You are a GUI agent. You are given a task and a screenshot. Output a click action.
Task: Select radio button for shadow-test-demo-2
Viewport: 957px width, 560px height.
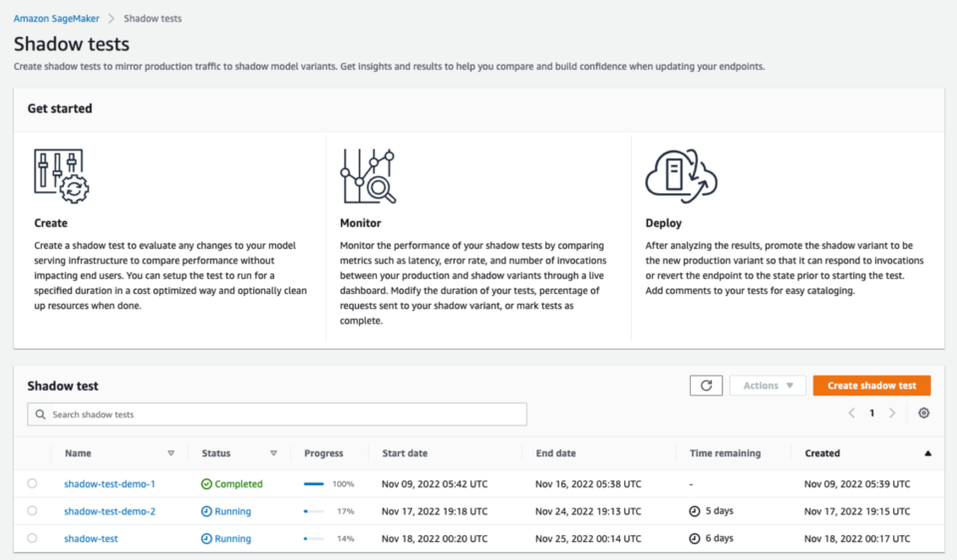32,511
